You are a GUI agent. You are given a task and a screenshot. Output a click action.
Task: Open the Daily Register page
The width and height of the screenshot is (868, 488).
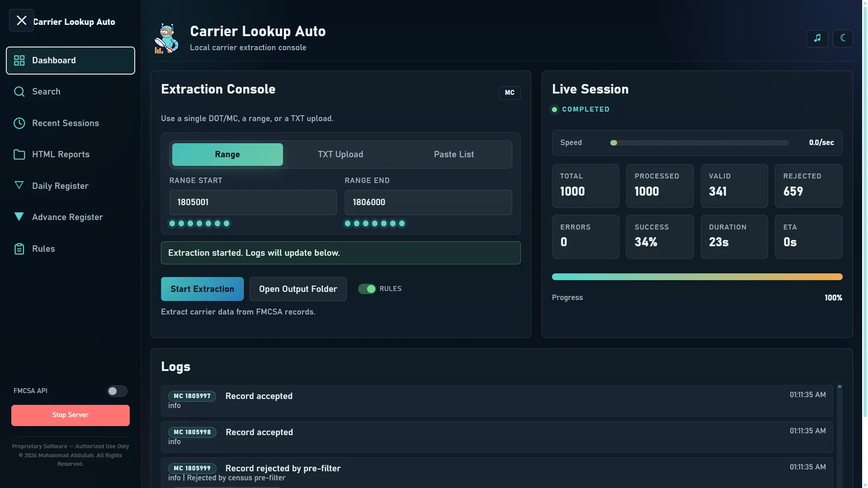point(71,186)
